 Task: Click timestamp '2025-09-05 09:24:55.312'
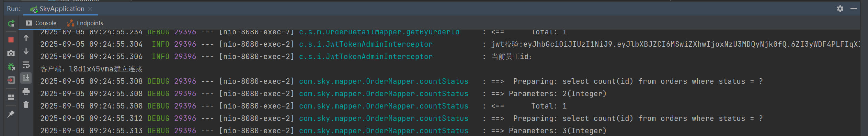91,118
